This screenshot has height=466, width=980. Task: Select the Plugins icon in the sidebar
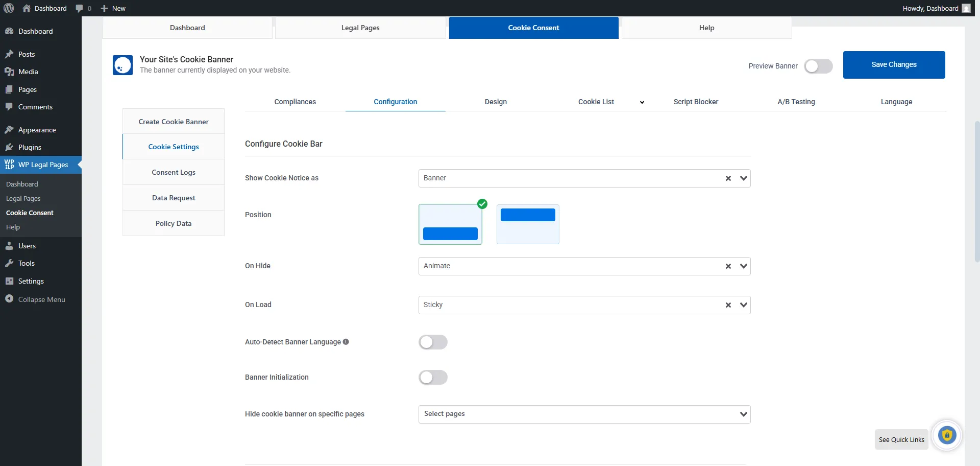pyautogui.click(x=9, y=147)
